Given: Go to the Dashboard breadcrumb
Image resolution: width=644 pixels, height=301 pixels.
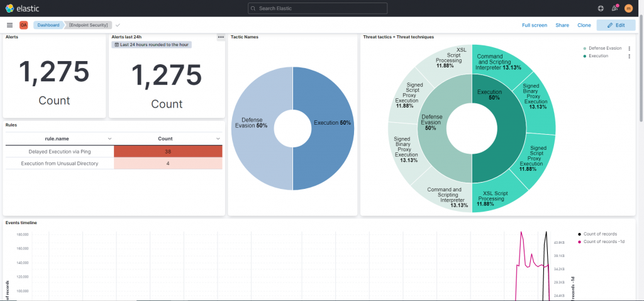Looking at the screenshot, I should pos(48,25).
